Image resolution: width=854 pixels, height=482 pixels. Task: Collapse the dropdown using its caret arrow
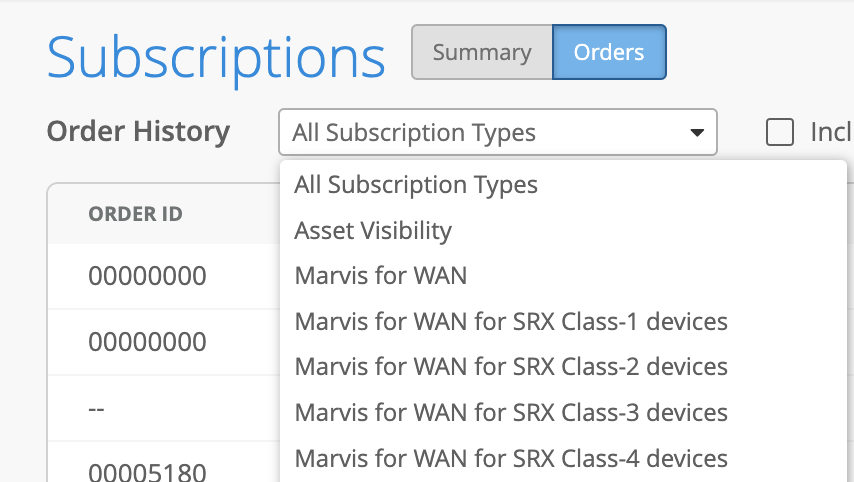click(x=696, y=133)
